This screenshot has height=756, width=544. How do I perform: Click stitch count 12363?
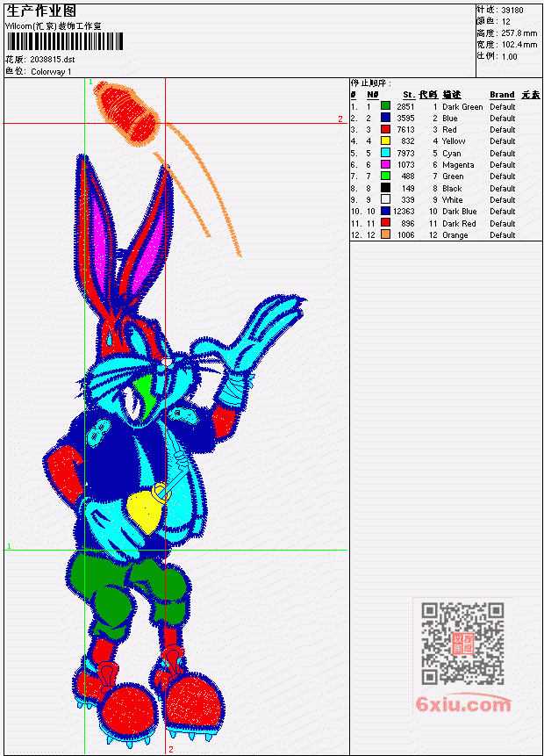[x=404, y=212]
